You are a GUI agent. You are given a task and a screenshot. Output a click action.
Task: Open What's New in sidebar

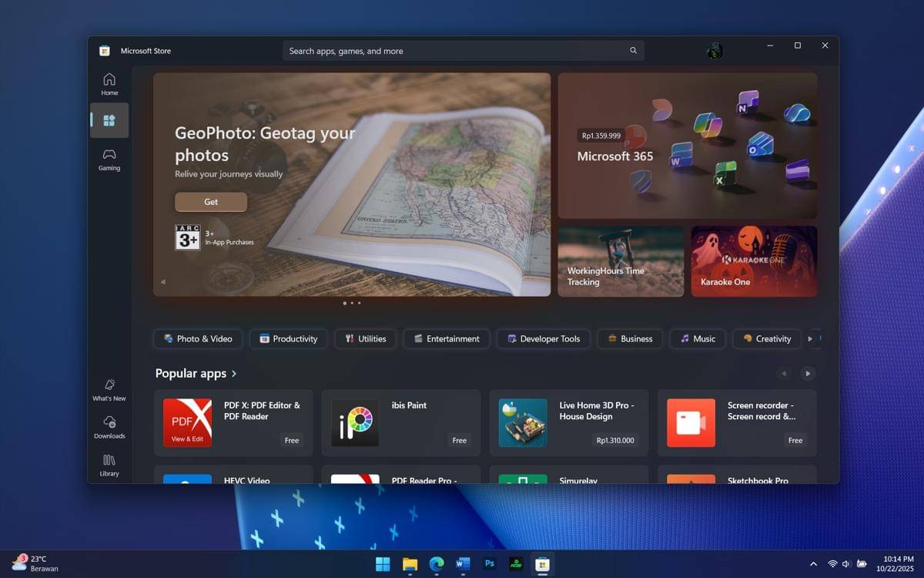point(109,389)
